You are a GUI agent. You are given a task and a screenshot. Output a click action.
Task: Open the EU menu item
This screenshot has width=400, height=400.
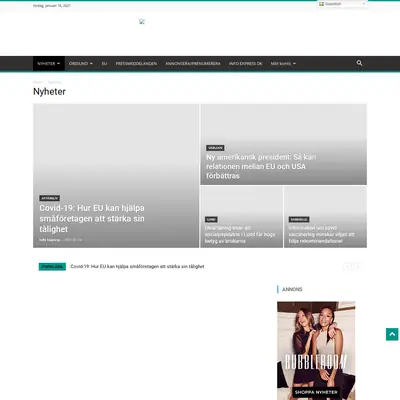(x=104, y=64)
